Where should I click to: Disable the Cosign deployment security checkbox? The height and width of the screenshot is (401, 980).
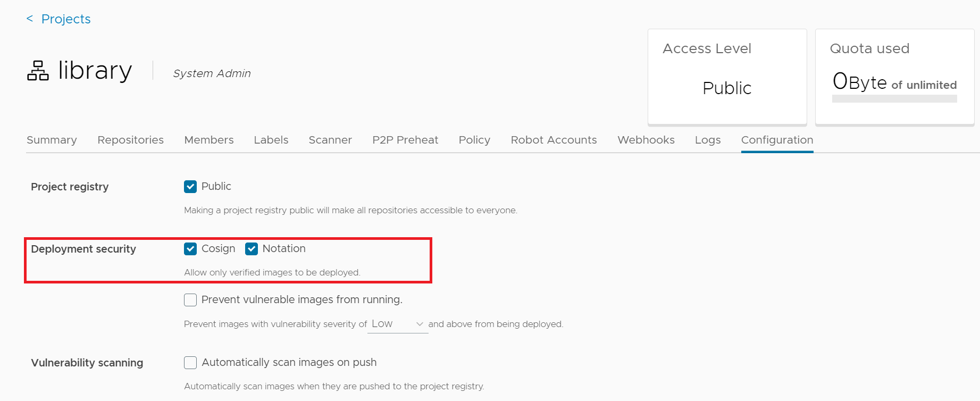(x=191, y=248)
